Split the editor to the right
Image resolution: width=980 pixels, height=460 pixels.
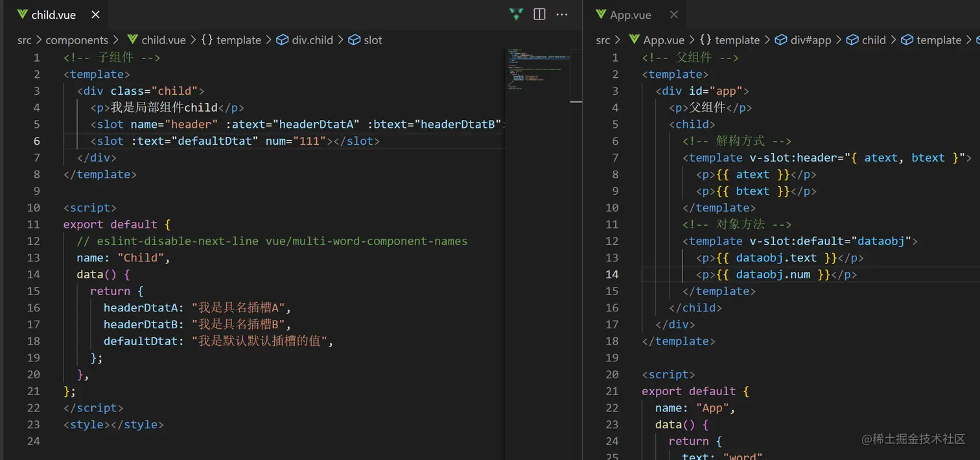[539, 14]
